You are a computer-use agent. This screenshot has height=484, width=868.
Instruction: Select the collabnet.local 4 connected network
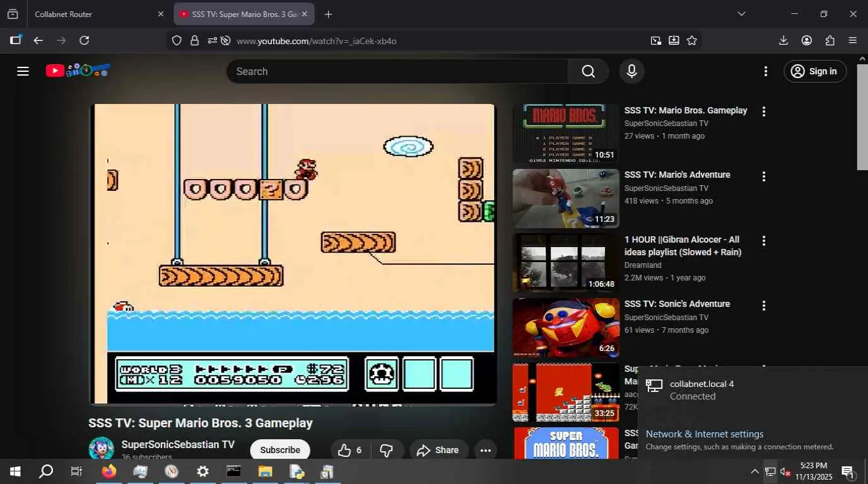[x=753, y=390]
